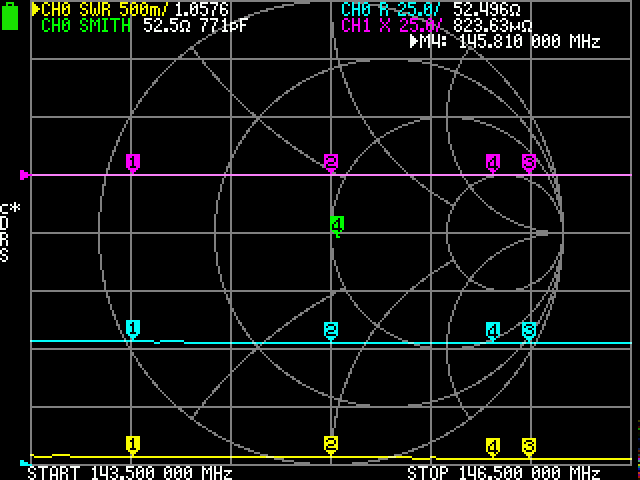The height and width of the screenshot is (480, 640).
Task: Select yellow marker 1 on the SWR trace
Action: tap(132, 444)
